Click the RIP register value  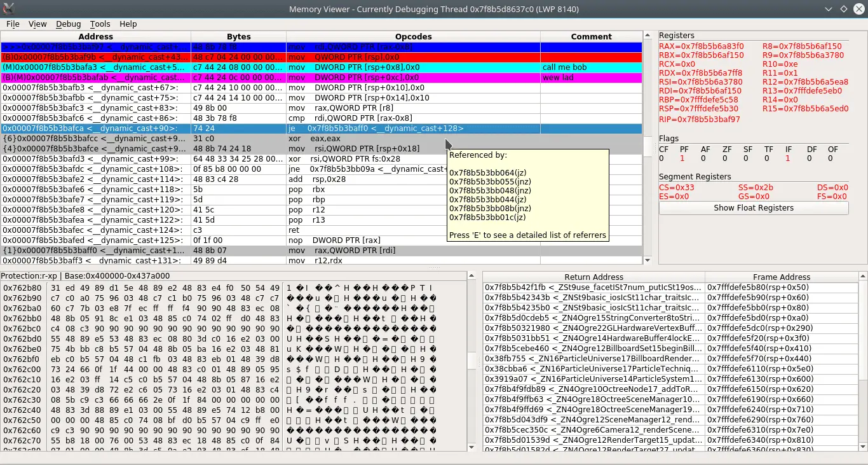coord(700,119)
